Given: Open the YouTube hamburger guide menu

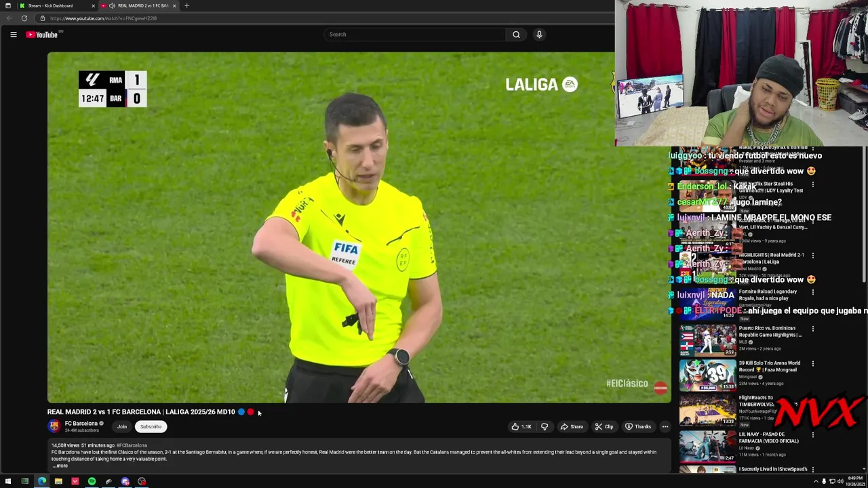Looking at the screenshot, I should [13, 35].
